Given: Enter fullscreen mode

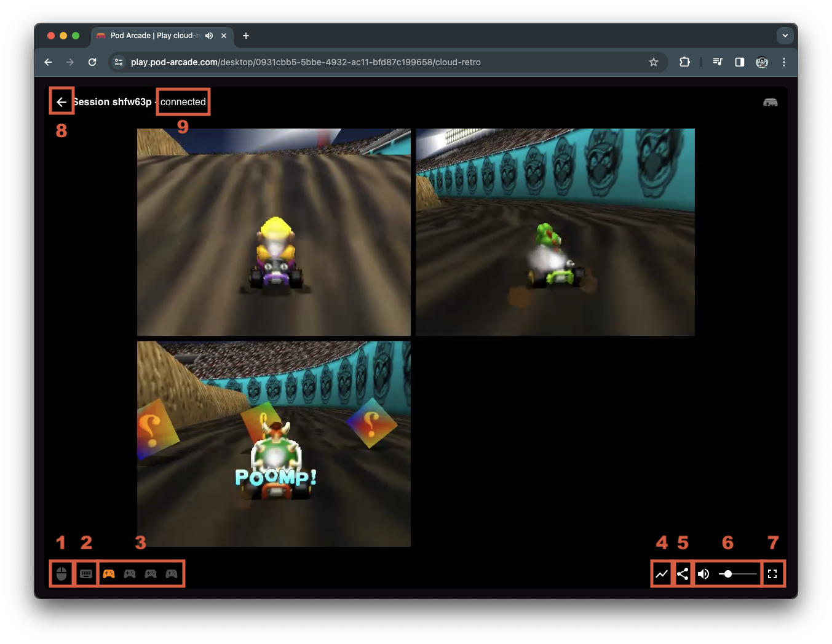Looking at the screenshot, I should [x=772, y=574].
